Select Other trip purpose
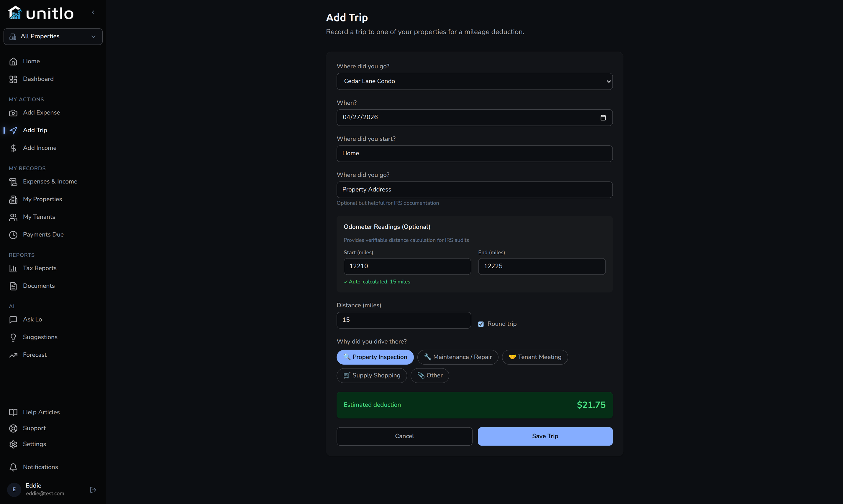Image resolution: width=843 pixels, height=504 pixels. [x=429, y=375]
